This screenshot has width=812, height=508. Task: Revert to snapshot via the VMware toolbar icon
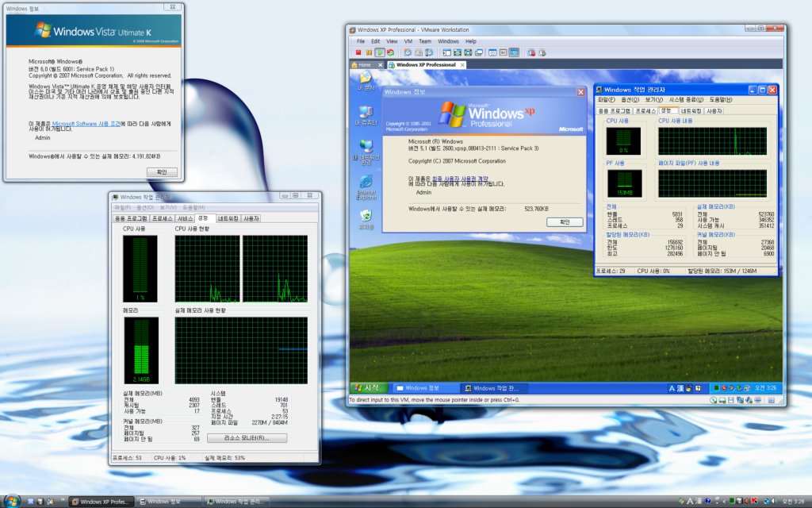[x=419, y=52]
